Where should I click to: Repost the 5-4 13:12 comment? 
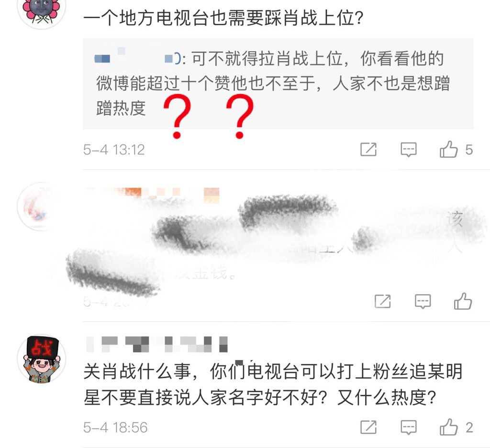click(368, 149)
